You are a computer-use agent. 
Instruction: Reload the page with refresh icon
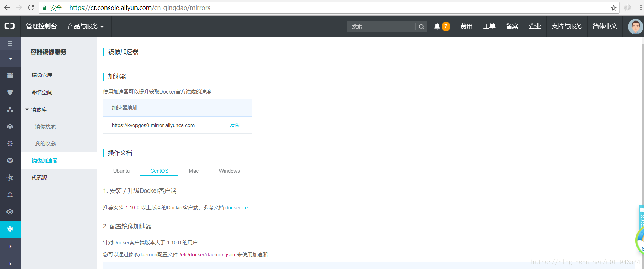click(31, 8)
